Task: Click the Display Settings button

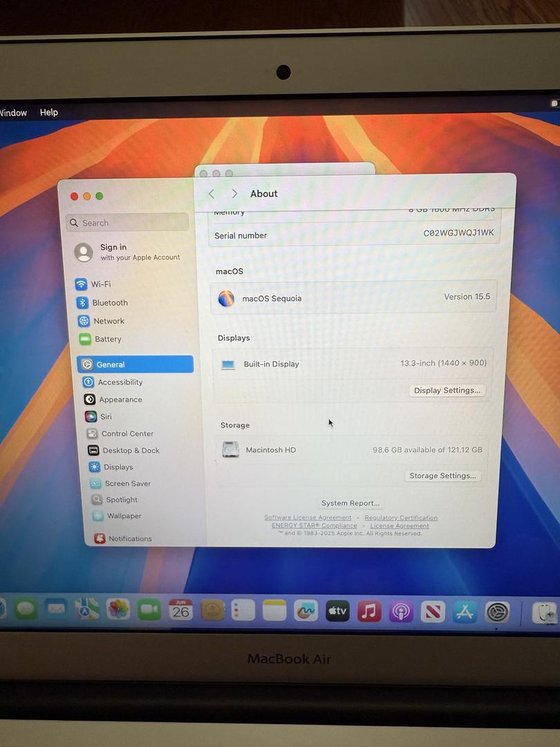Action: pos(447,391)
